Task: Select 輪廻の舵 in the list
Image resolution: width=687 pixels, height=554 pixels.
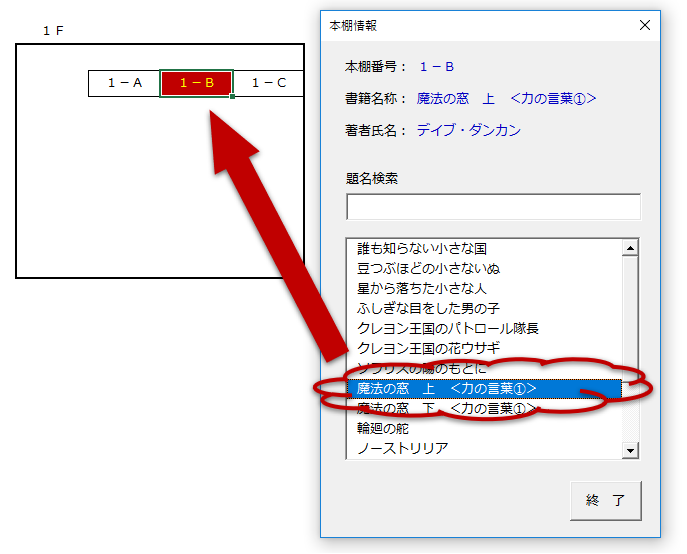Action: click(484, 428)
